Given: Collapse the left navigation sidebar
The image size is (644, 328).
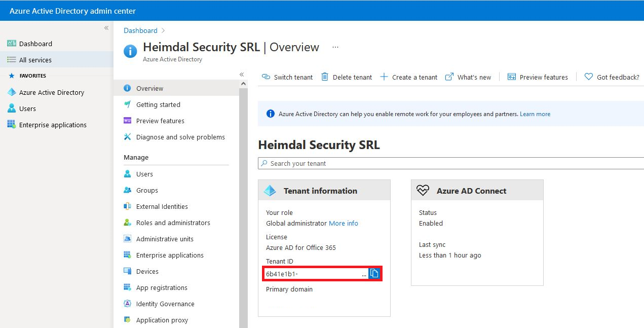Looking at the screenshot, I should pyautogui.click(x=106, y=28).
